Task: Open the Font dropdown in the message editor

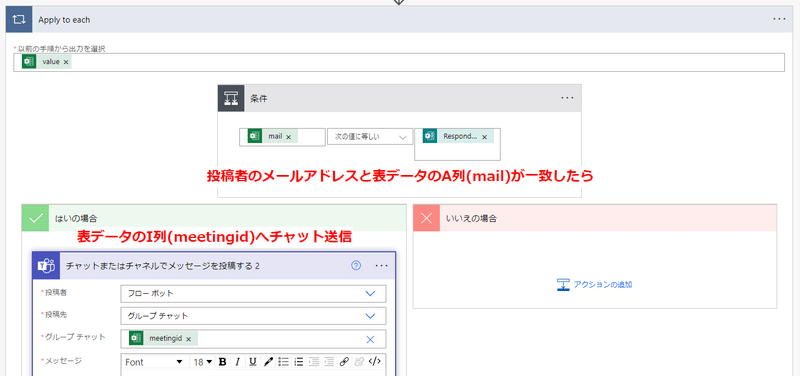Action: point(154,362)
